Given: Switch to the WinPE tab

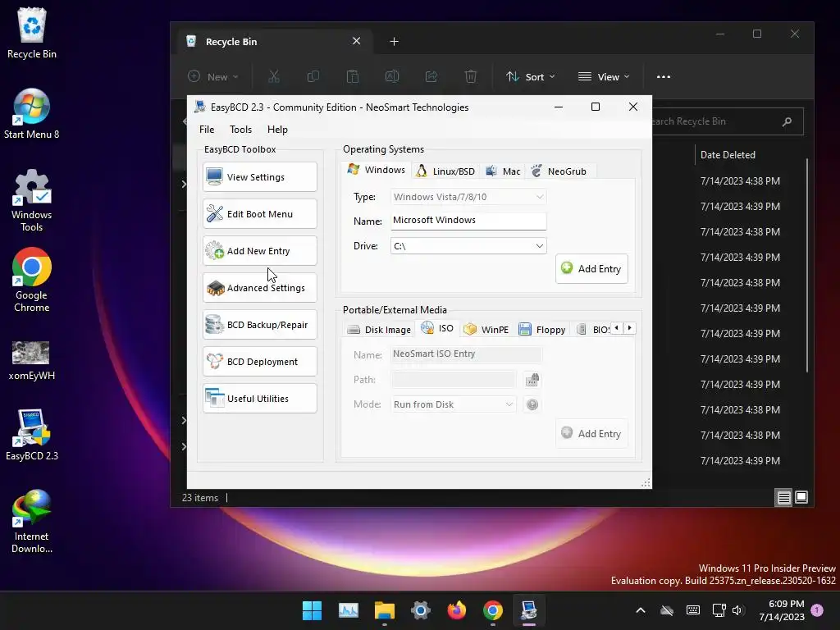Looking at the screenshot, I should 486,330.
